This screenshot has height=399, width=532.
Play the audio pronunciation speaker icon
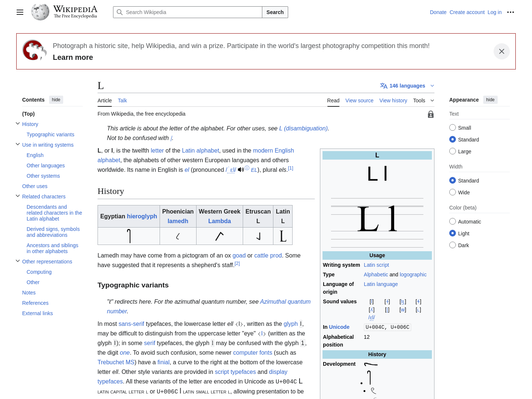tap(241, 170)
